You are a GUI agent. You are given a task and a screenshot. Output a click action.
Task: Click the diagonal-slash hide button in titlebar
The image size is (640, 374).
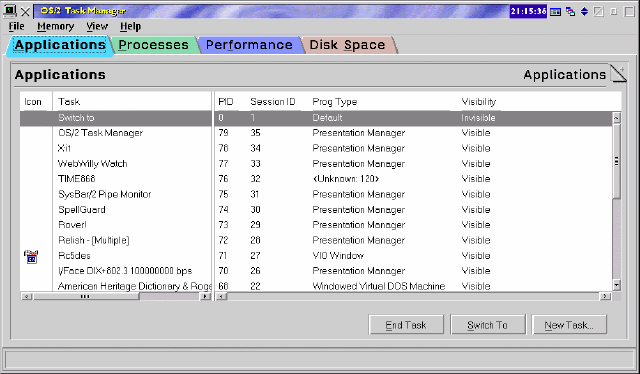(598, 11)
